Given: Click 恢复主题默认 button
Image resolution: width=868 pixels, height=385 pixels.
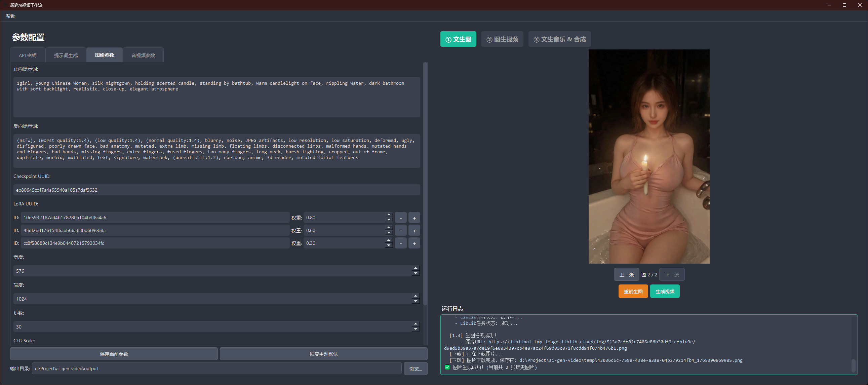Looking at the screenshot, I should 323,354.
